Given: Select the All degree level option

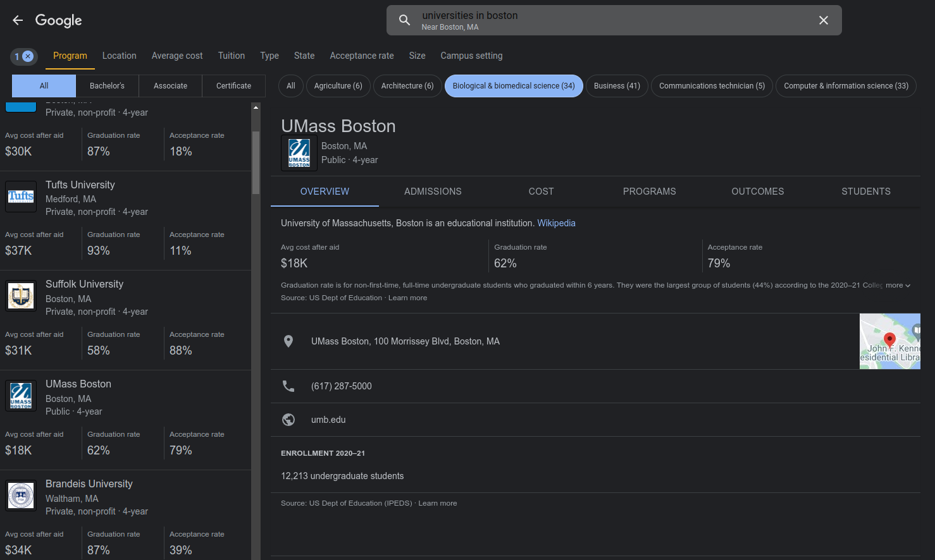Looking at the screenshot, I should pos(44,86).
